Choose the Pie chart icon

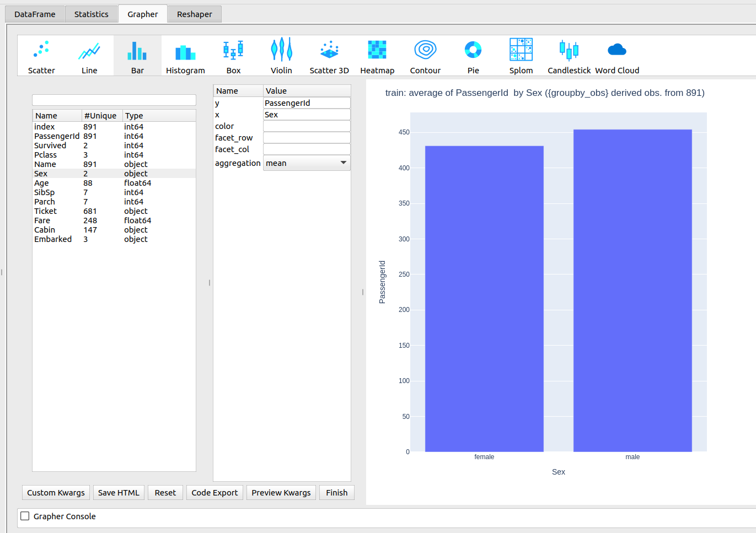click(x=473, y=56)
